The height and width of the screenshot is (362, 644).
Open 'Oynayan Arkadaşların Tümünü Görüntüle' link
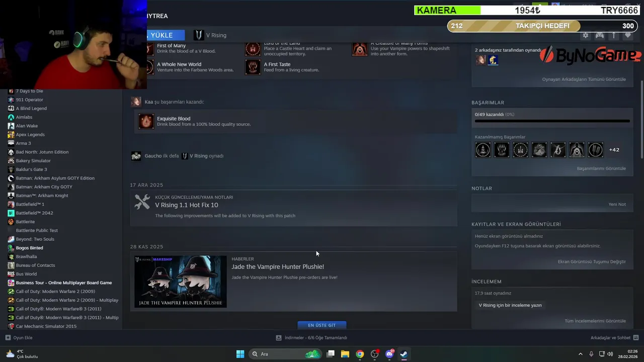584,79
